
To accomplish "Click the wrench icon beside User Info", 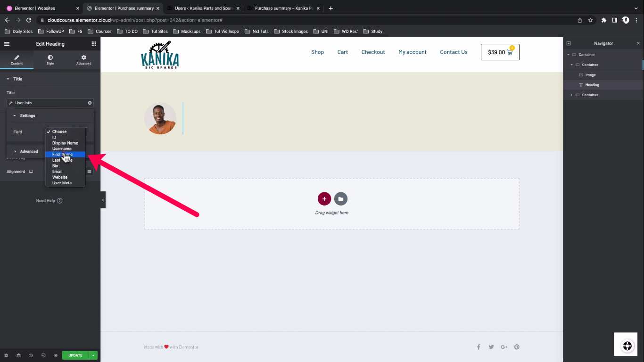I will point(11,103).
